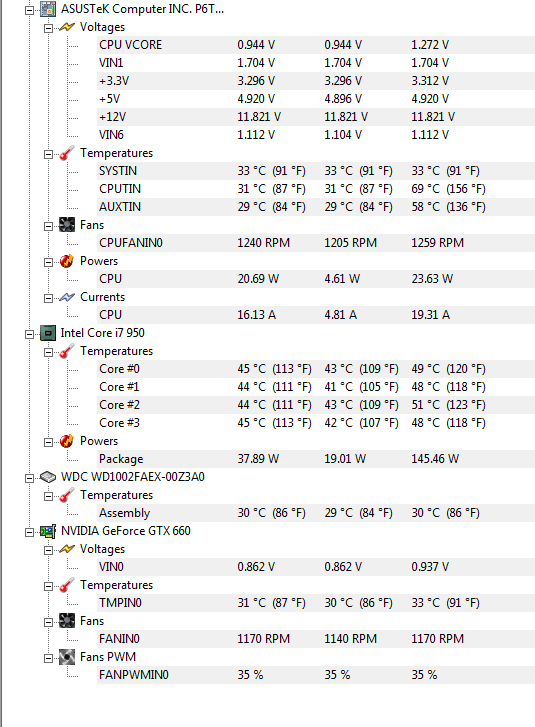Click the ASUSTeK motherboard icon
535x727 pixels.
pyautogui.click(x=48, y=9)
